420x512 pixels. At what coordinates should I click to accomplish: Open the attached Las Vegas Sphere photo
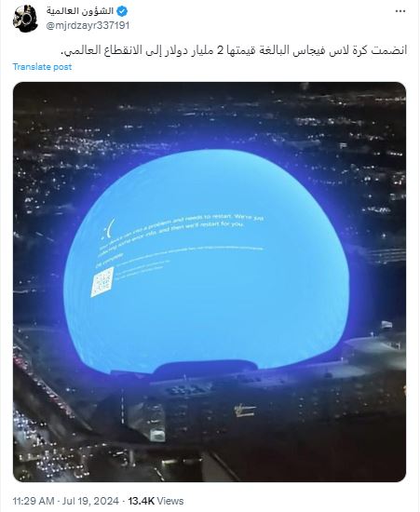[x=210, y=282]
